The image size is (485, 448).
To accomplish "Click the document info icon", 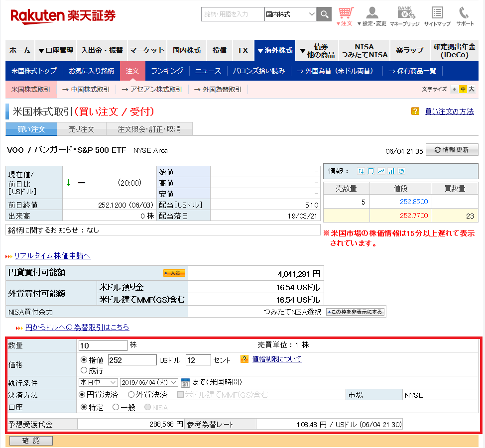I will (371, 171).
